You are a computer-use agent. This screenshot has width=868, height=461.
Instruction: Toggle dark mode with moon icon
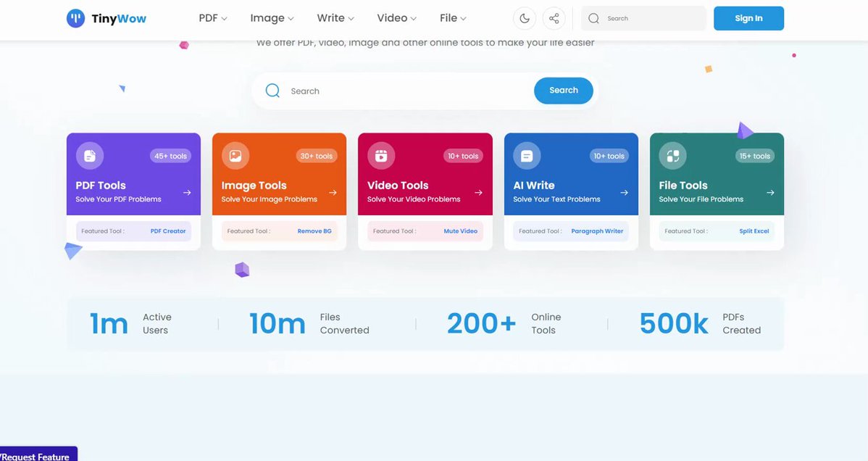point(525,19)
